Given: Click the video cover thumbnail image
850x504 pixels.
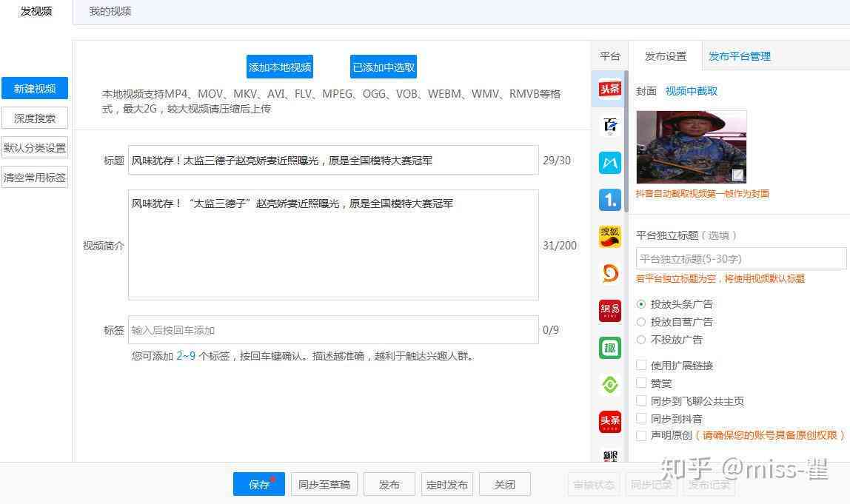Looking at the screenshot, I should [x=691, y=147].
